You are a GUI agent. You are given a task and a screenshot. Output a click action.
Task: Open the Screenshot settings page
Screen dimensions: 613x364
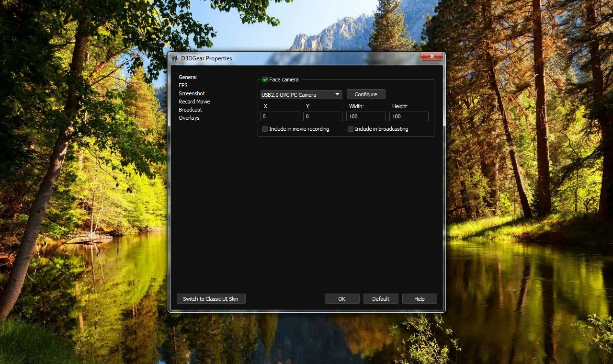click(x=192, y=93)
